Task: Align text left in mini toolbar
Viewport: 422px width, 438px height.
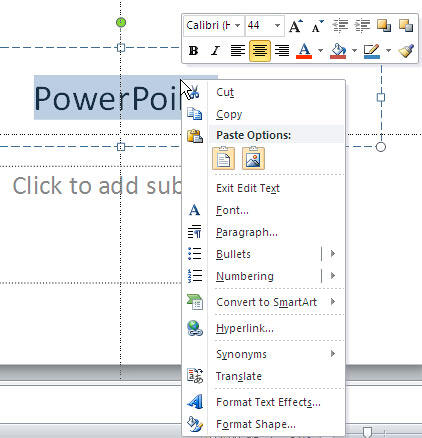Action: click(238, 51)
